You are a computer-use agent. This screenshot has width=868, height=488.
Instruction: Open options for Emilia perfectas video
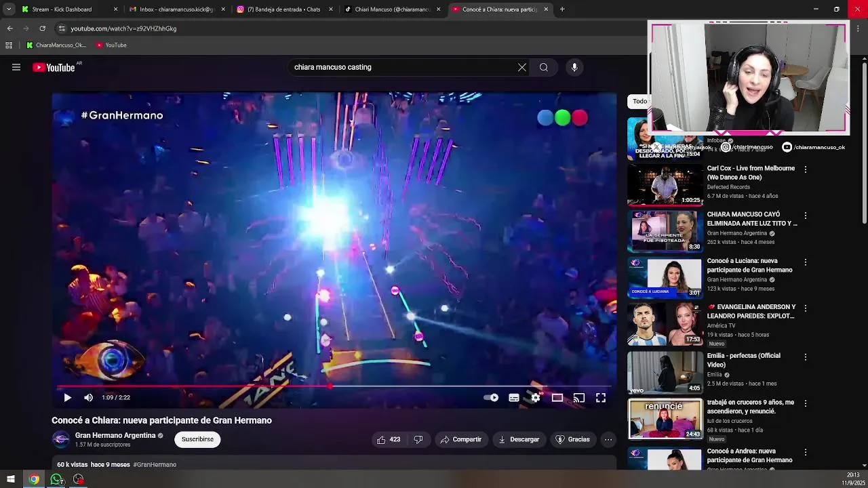click(806, 357)
